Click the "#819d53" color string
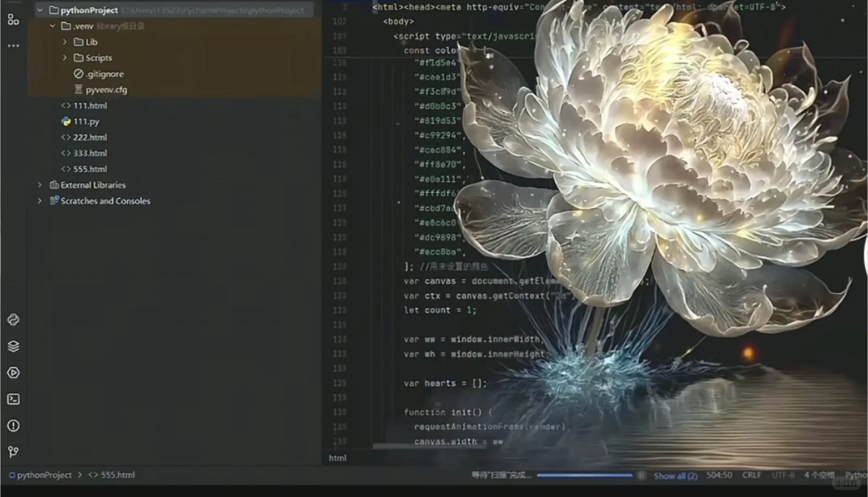This screenshot has width=868, height=497. tap(437, 121)
